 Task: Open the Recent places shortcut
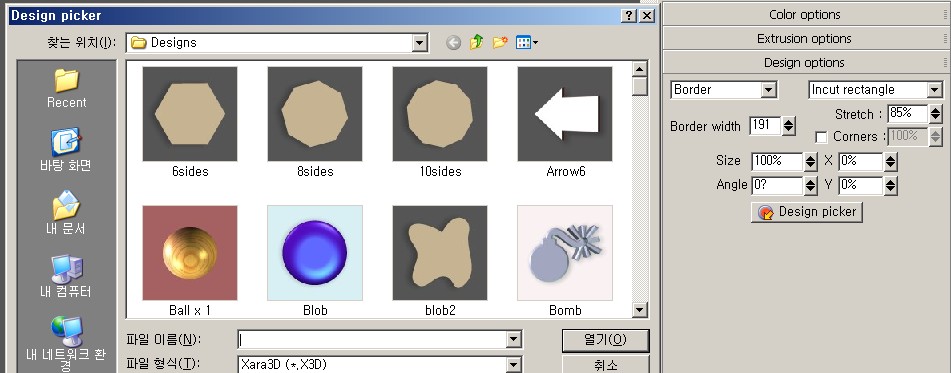point(66,89)
